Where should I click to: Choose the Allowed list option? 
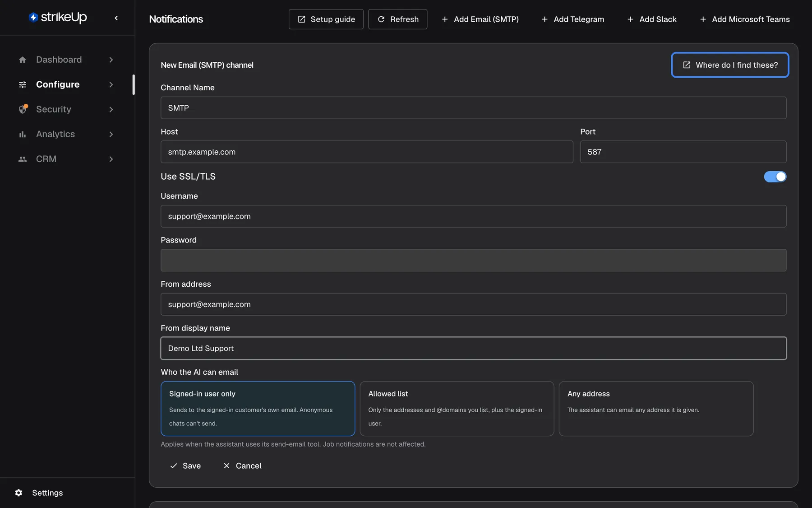457,409
